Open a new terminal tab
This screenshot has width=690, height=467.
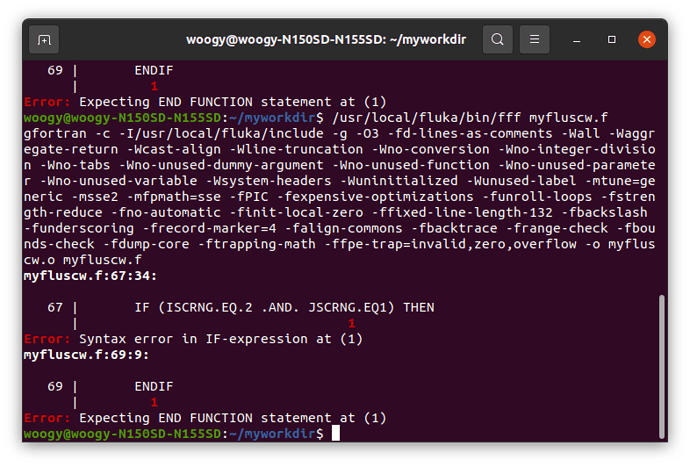(44, 40)
